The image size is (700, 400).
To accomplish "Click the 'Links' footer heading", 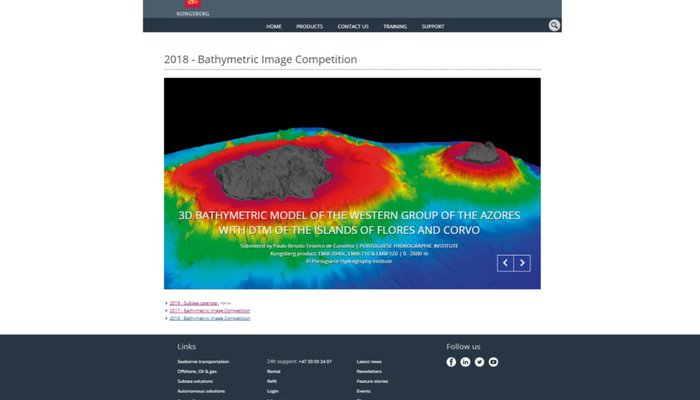I will pyautogui.click(x=187, y=346).
